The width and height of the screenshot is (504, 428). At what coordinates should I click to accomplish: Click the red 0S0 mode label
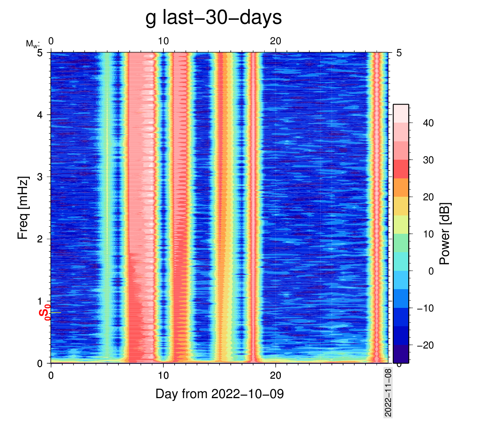(45, 312)
